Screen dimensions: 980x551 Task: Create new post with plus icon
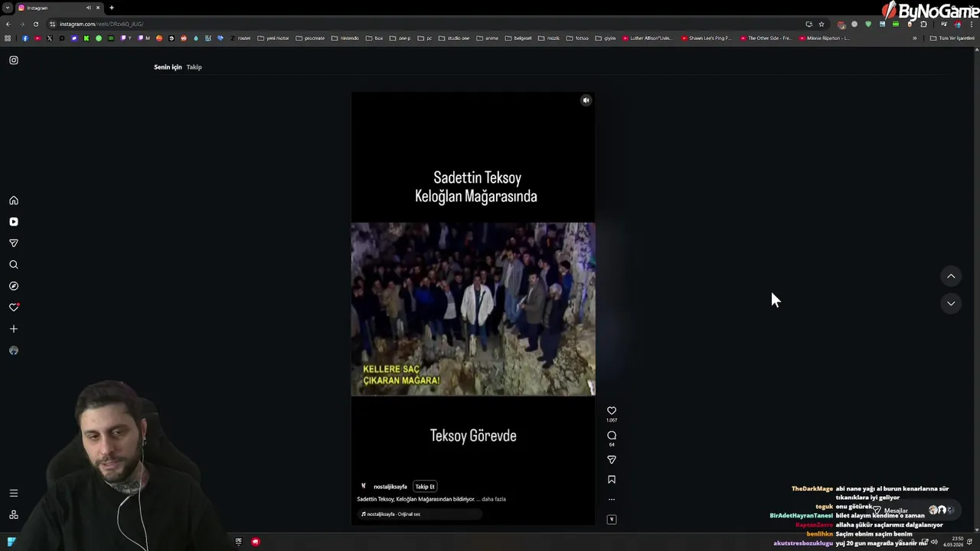point(14,329)
